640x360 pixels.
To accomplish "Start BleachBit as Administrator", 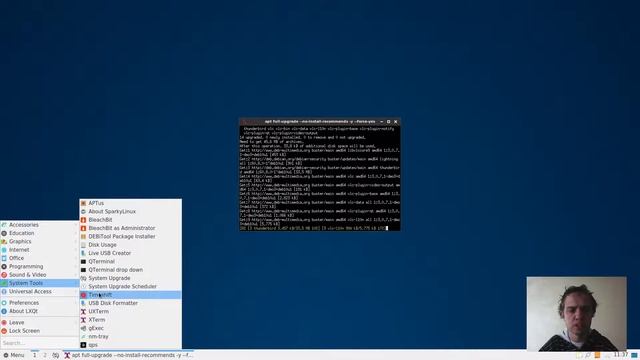I will pos(131,228).
